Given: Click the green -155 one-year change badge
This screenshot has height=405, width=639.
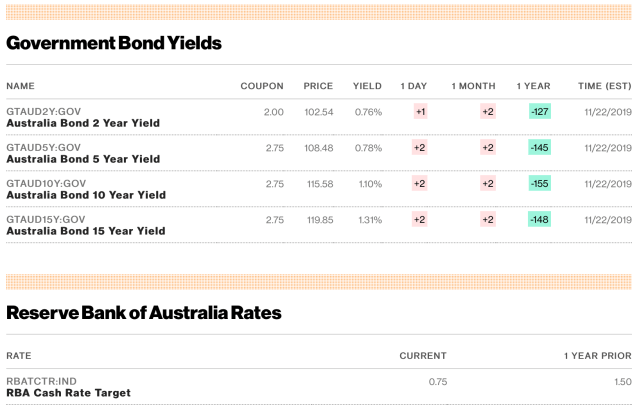Looking at the screenshot, I should (x=540, y=184).
